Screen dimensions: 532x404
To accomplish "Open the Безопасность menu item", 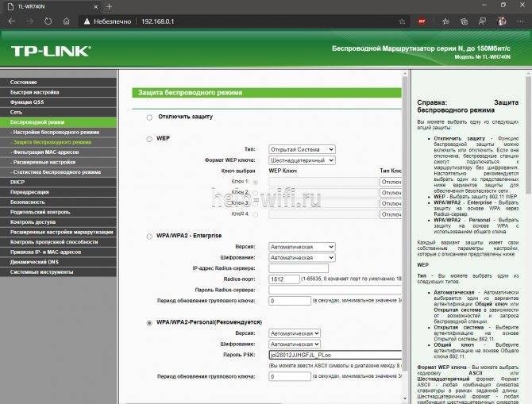I will pos(58,202).
